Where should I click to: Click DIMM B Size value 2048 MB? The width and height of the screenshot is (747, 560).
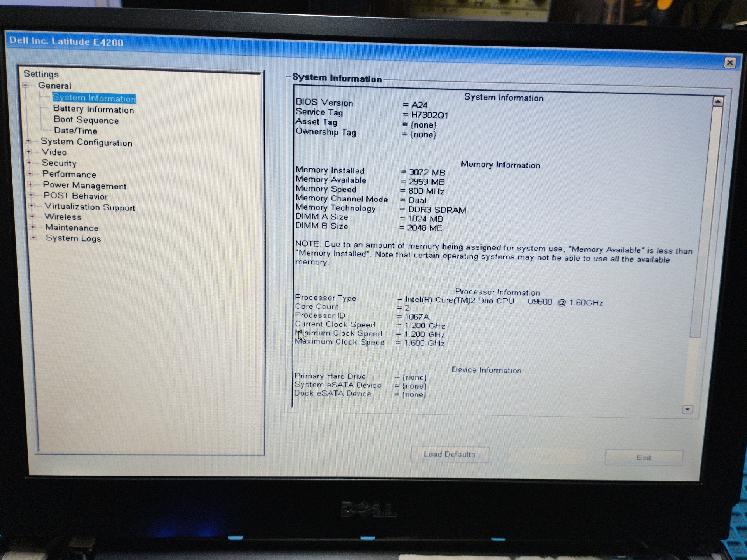424,228
